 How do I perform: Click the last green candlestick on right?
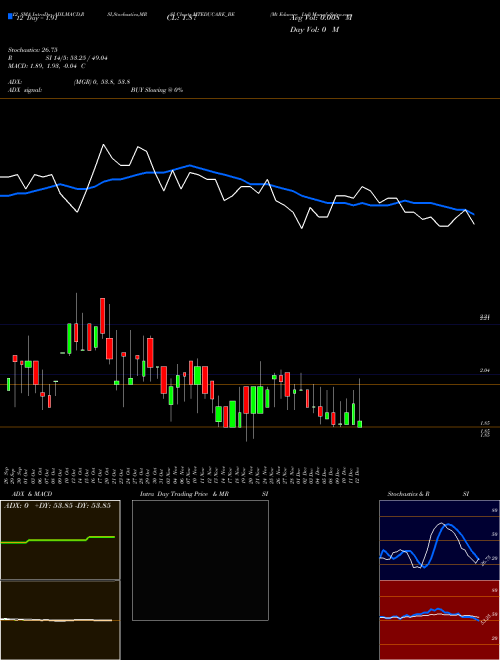pyautogui.click(x=359, y=424)
